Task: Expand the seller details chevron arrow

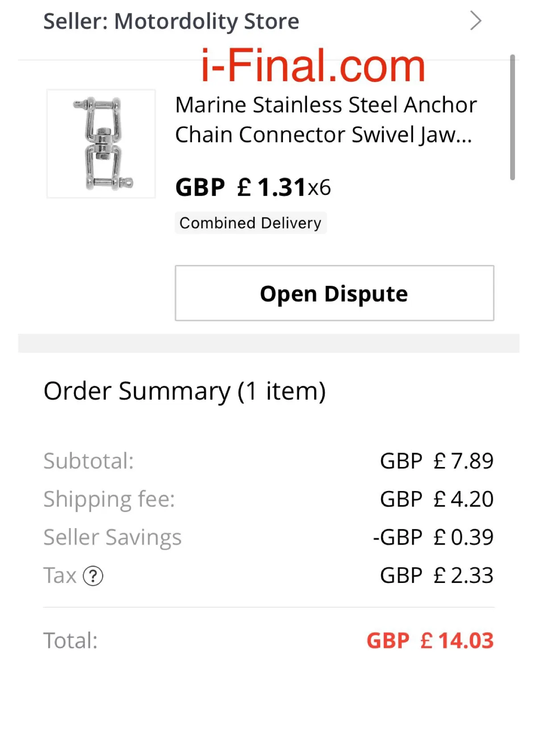Action: pos(476,21)
